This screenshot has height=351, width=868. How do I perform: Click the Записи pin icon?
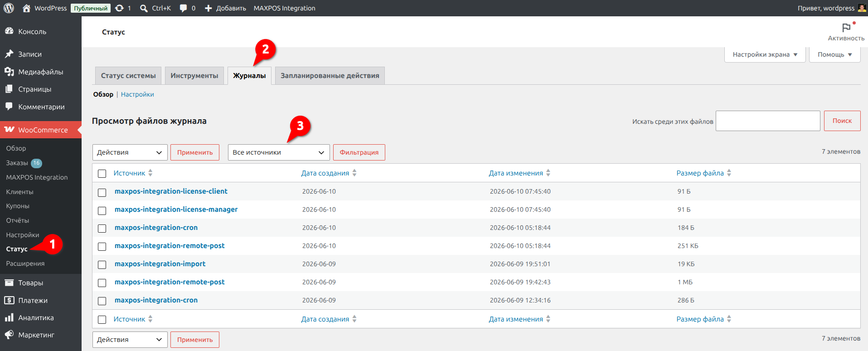tap(9, 54)
